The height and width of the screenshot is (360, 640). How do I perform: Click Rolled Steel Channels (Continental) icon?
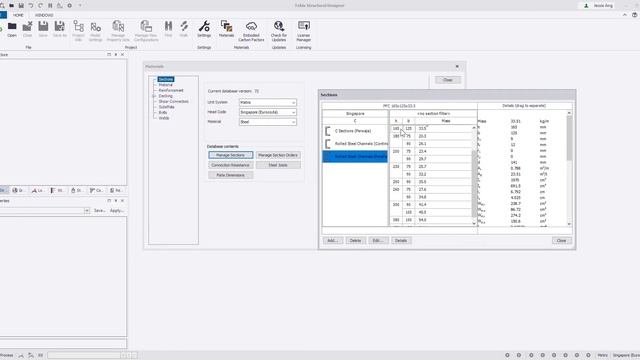pos(328,144)
